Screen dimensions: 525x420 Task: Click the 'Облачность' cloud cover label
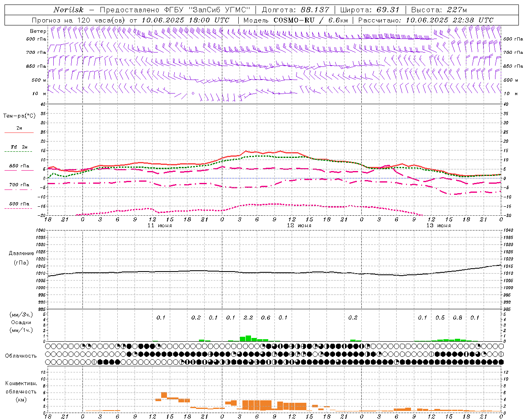(x=21, y=356)
